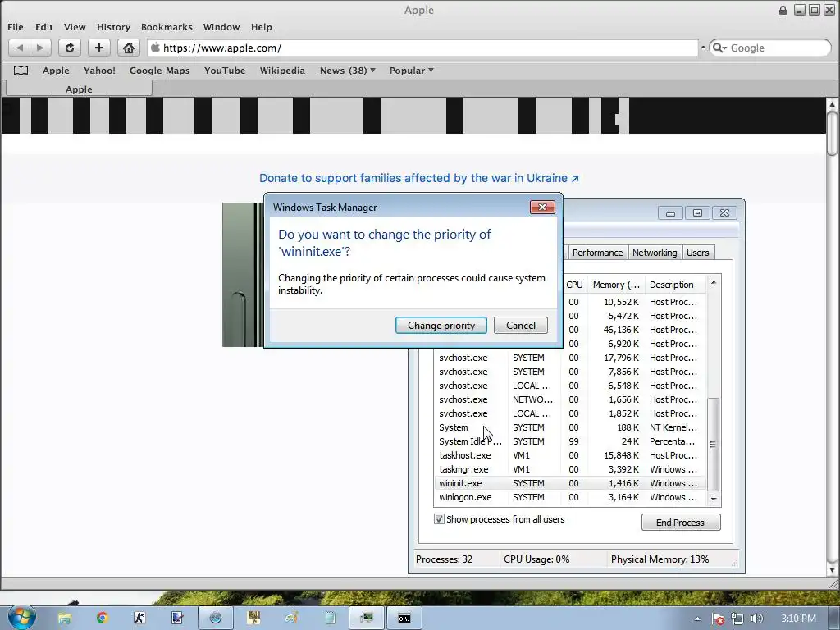Add a bookmark with the plus button
The height and width of the screenshot is (630, 840).
pyautogui.click(x=99, y=48)
